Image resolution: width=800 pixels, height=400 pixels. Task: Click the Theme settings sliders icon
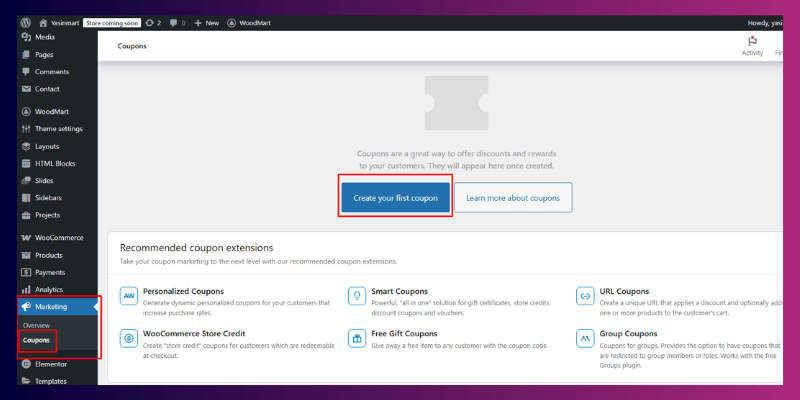coord(27,129)
